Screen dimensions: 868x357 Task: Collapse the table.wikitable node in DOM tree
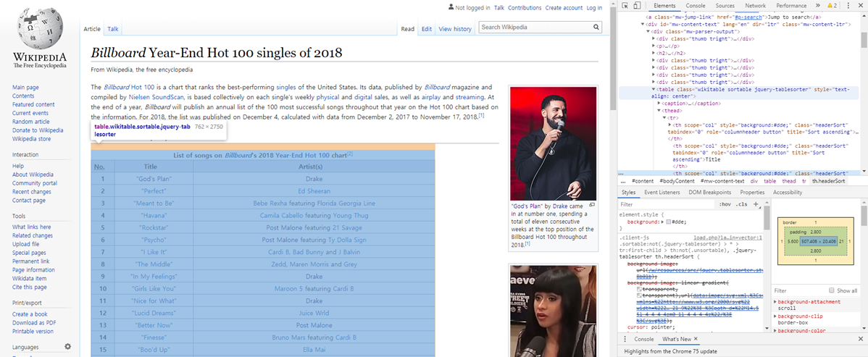coord(654,89)
